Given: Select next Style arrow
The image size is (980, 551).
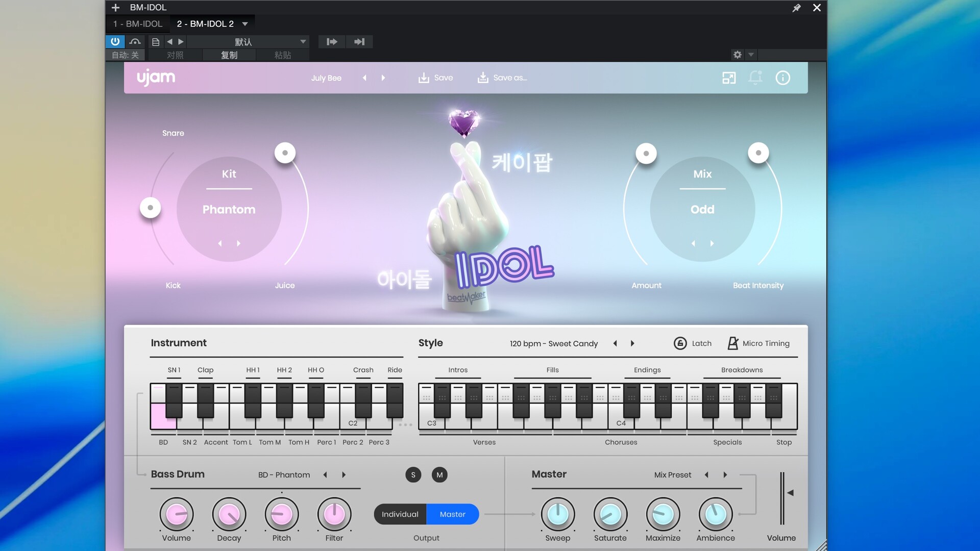Looking at the screenshot, I should coord(632,344).
